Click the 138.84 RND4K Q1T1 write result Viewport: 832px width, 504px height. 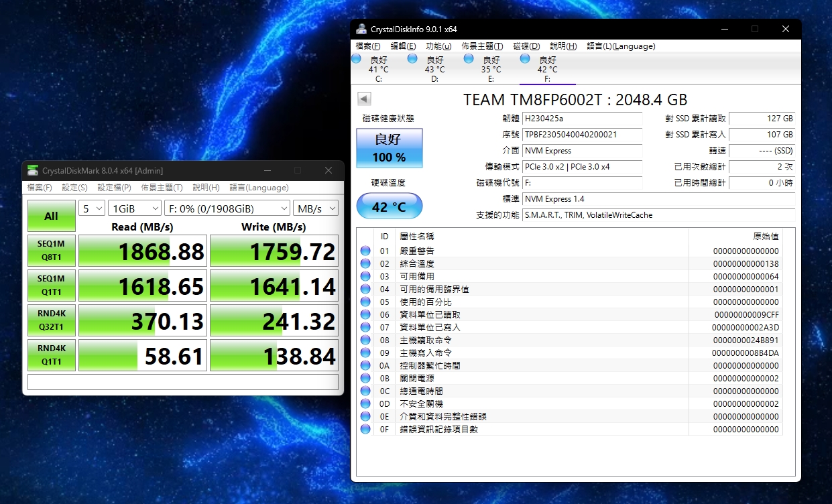click(x=274, y=356)
